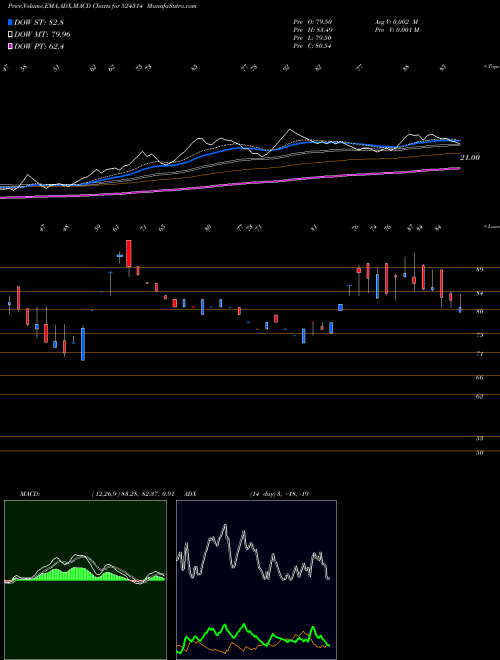Click the MACD '(12,26,9) 83.28, 82.37, 0.91' values
The height and width of the screenshot is (660, 500).
(x=133, y=493)
